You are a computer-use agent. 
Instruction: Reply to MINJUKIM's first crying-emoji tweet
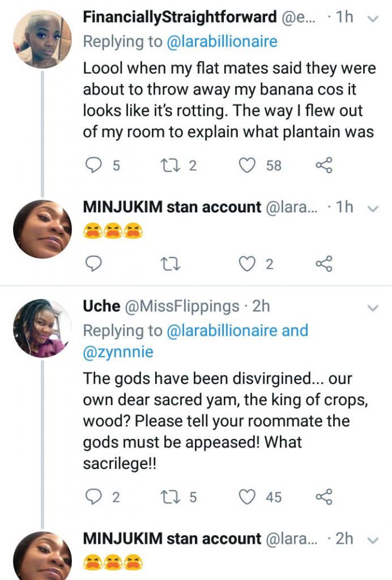point(92,263)
